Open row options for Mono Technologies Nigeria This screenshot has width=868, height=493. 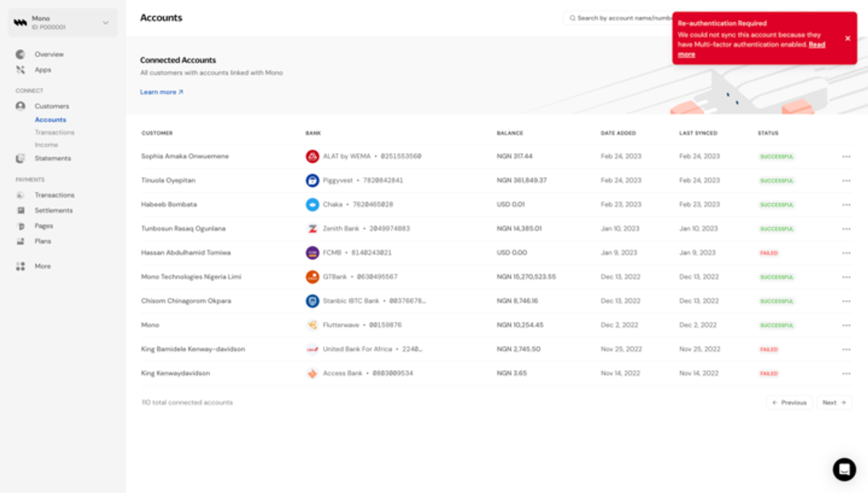(846, 277)
